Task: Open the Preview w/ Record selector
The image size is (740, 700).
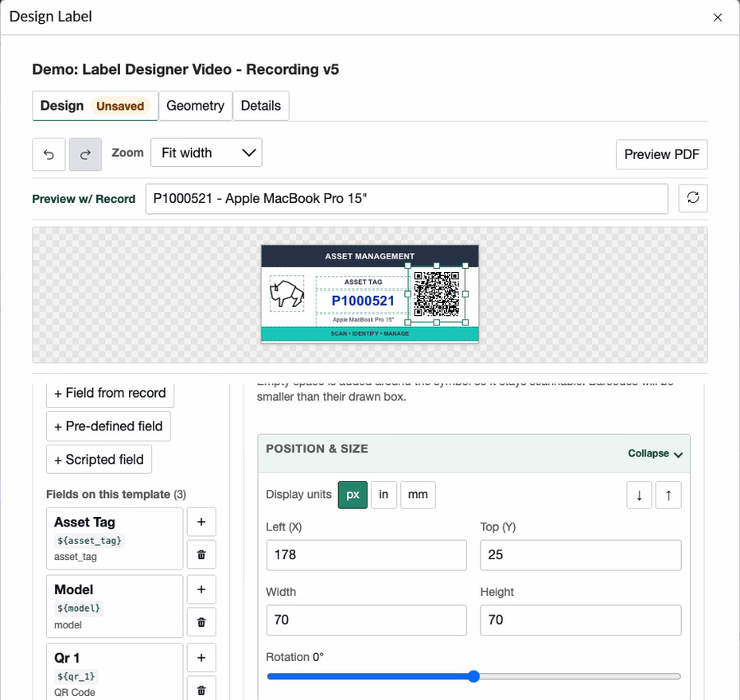Action: [407, 199]
